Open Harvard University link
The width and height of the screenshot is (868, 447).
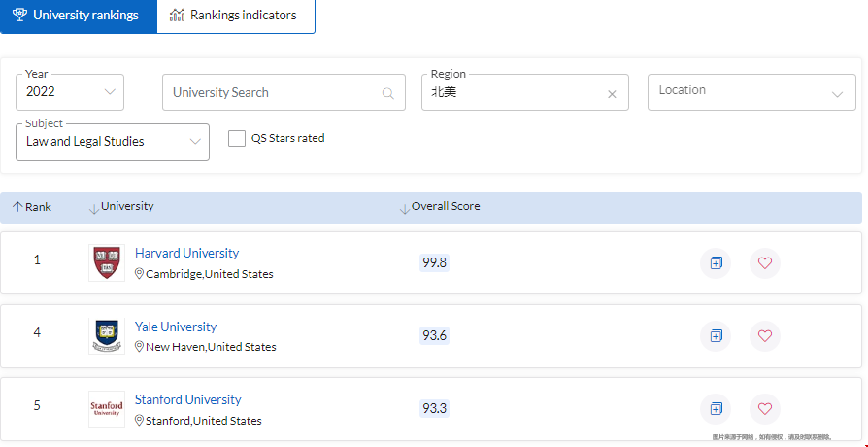click(186, 253)
